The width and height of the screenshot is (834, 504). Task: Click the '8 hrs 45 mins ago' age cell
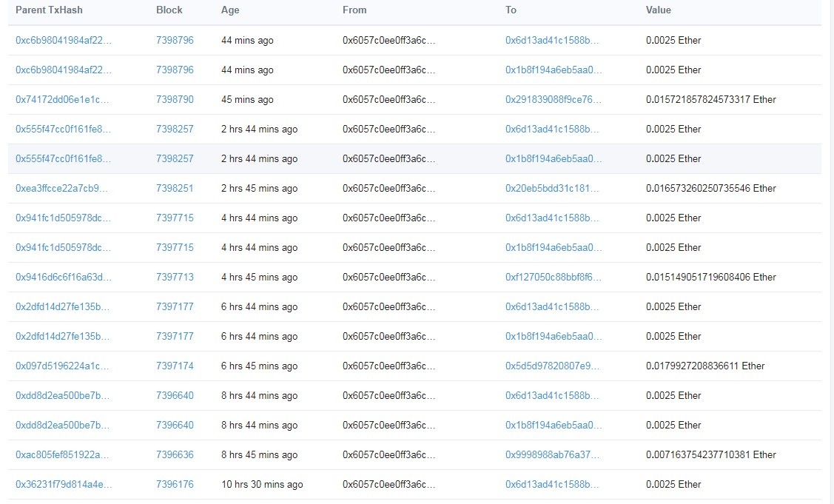click(x=260, y=455)
